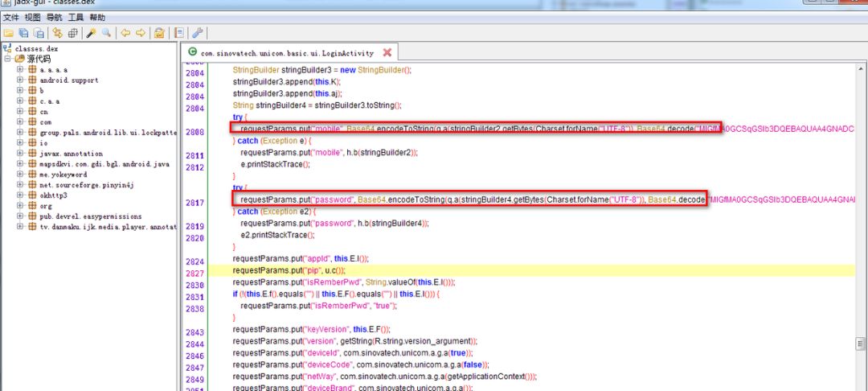Expand the okhttp3 package node
This screenshot has width=868, height=391.
[21, 195]
